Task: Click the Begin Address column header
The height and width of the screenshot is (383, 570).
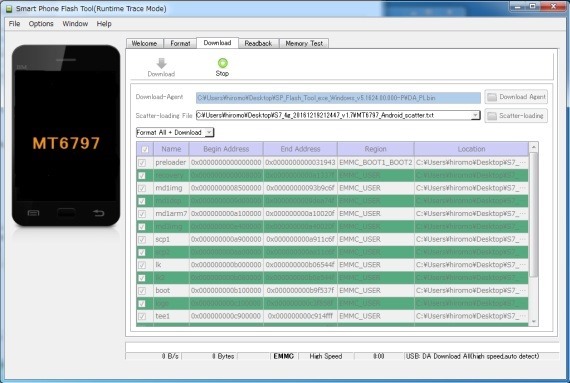Action: [226, 149]
